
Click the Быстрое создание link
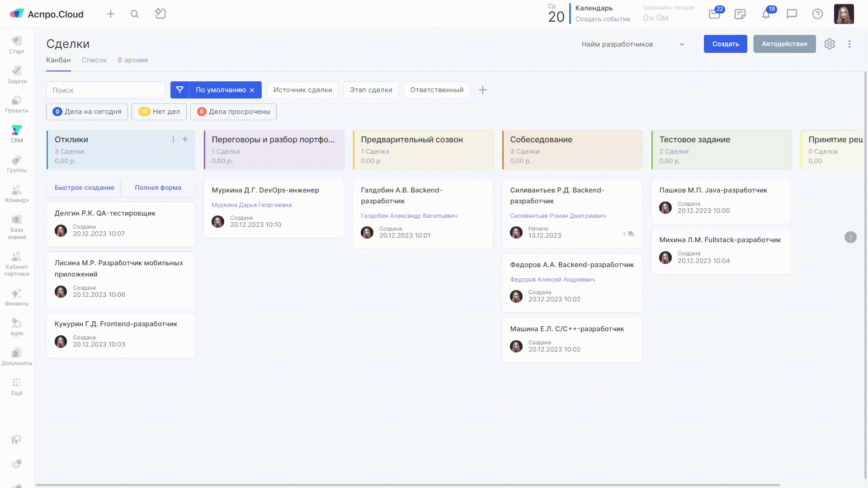coord(85,188)
